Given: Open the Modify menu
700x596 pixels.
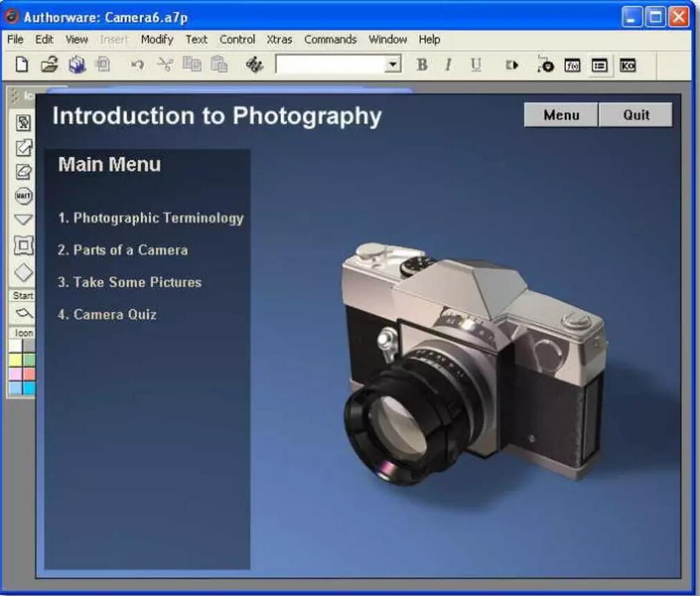Looking at the screenshot, I should (x=157, y=40).
